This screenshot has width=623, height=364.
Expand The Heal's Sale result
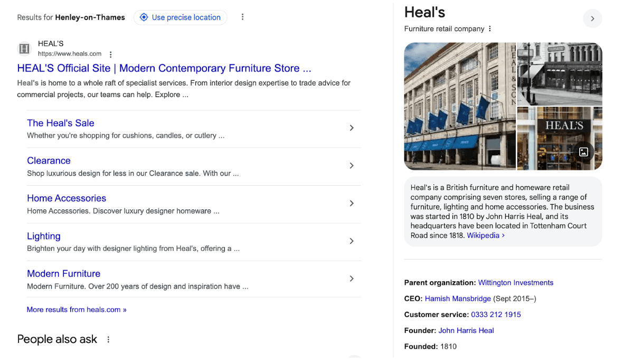coord(352,128)
